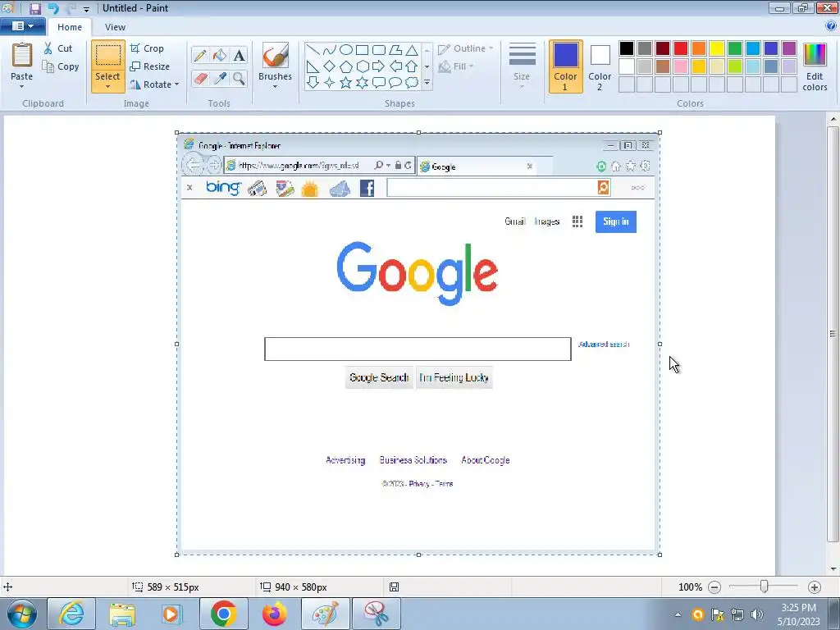
Task: Open Internet Explorer from the taskbar
Action: 72,614
